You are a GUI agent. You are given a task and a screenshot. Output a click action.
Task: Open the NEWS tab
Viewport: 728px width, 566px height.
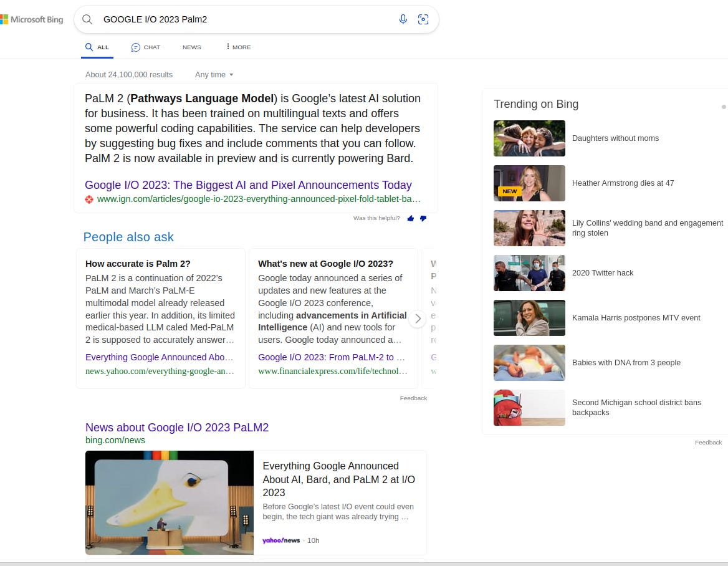(x=192, y=47)
